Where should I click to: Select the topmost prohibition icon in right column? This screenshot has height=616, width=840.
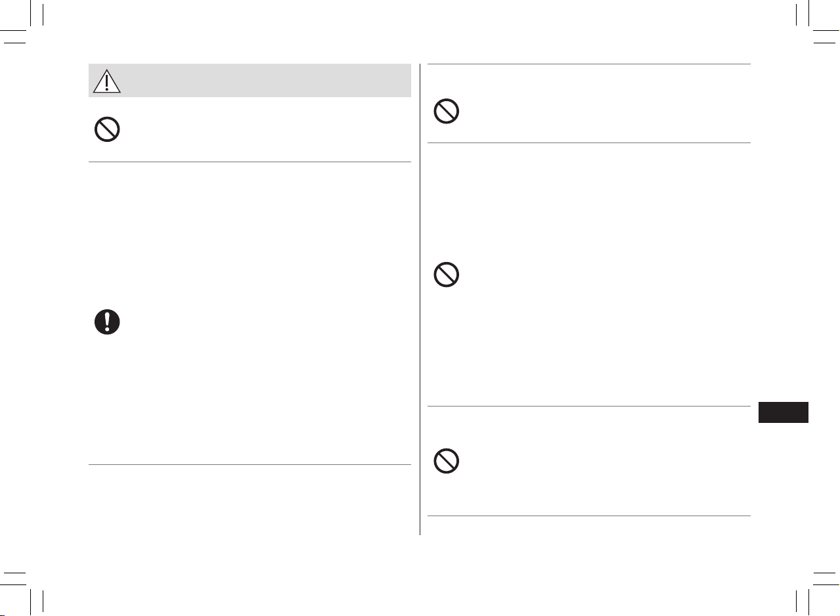[x=447, y=112]
